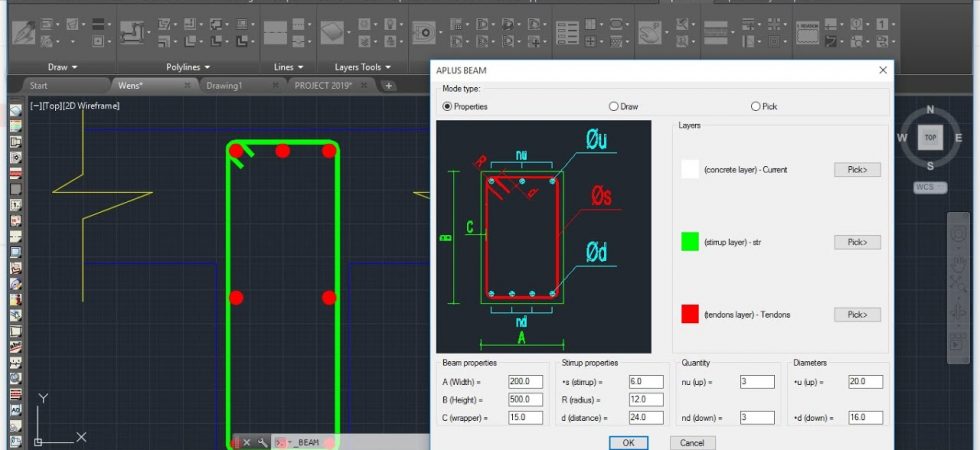
Task: Click the new drawing tab plus icon
Action: pos(388,86)
